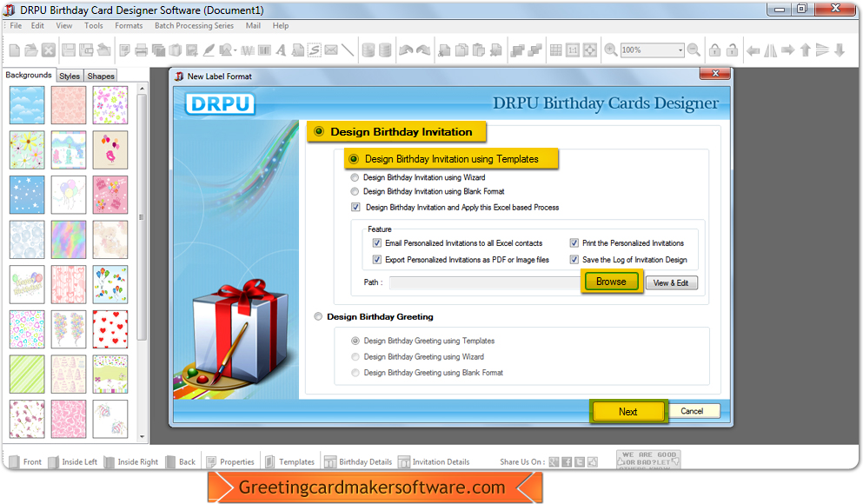Viewport: 863px width, 504px height.
Task: Click the Inside Left page button
Action: tap(73, 462)
